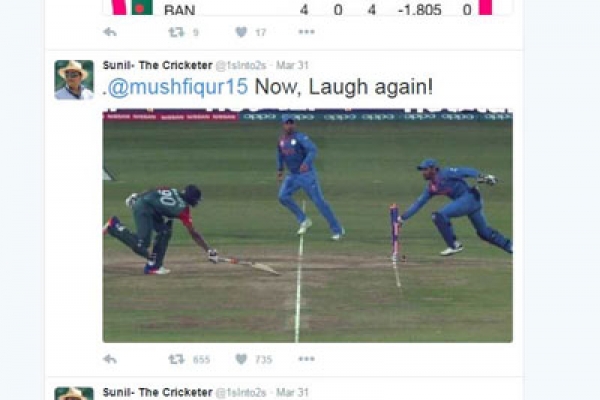
Task: Open the Mar 31 timestamp of the middle tweet
Action: click(292, 65)
